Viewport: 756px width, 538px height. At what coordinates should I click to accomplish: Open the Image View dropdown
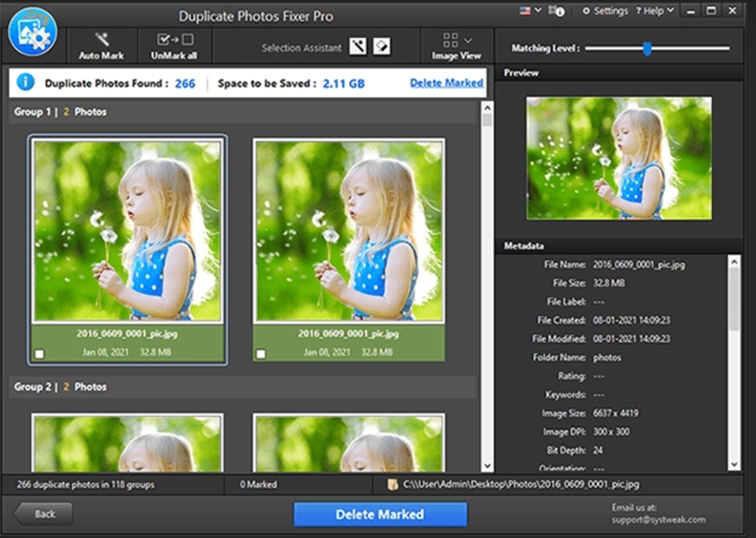coord(456,46)
